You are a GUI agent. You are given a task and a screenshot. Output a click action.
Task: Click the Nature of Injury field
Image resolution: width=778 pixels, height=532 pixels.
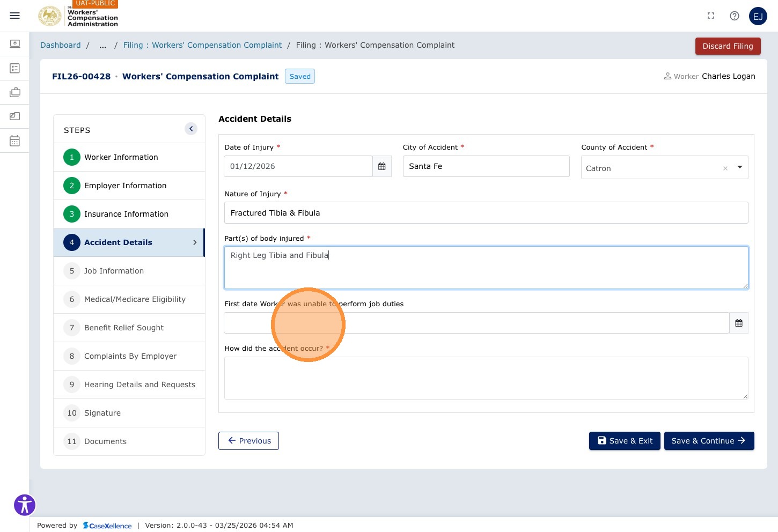tap(486, 213)
